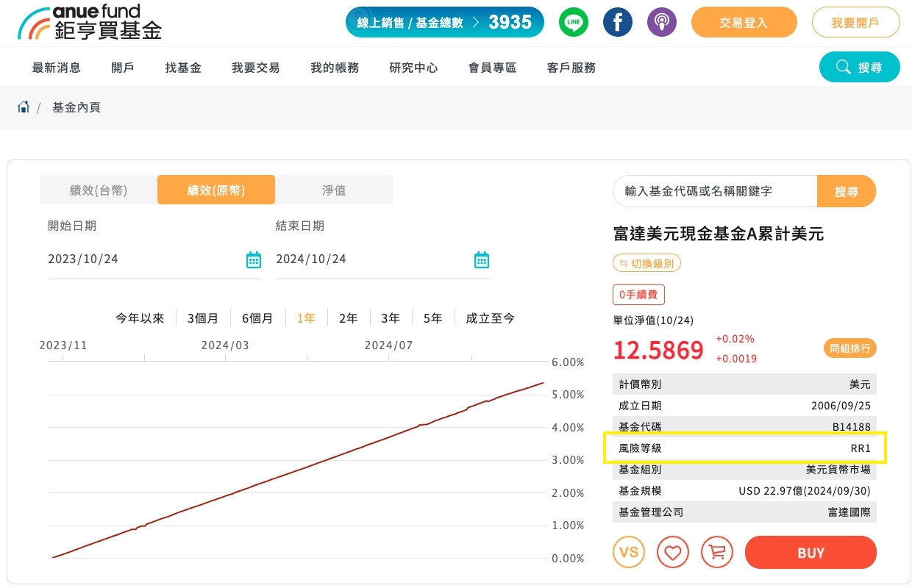Image resolution: width=912 pixels, height=588 pixels.
Task: Select the 5年 period
Action: tap(432, 318)
